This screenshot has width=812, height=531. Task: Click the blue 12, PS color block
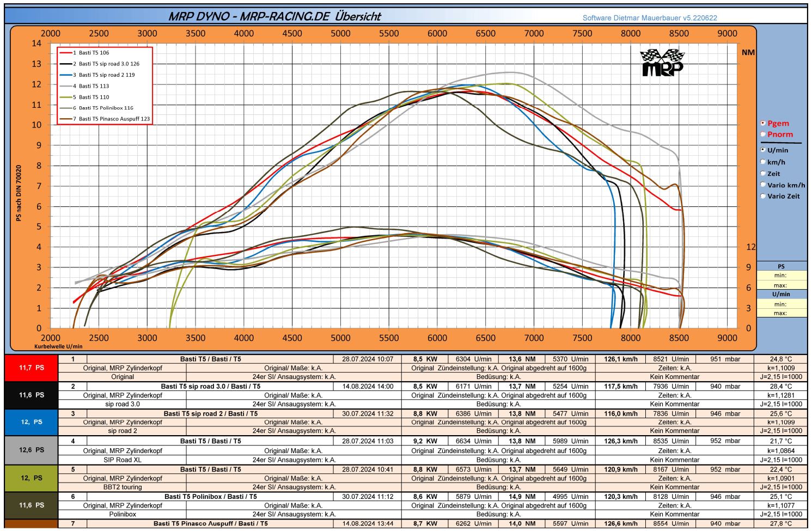pyautogui.click(x=31, y=422)
